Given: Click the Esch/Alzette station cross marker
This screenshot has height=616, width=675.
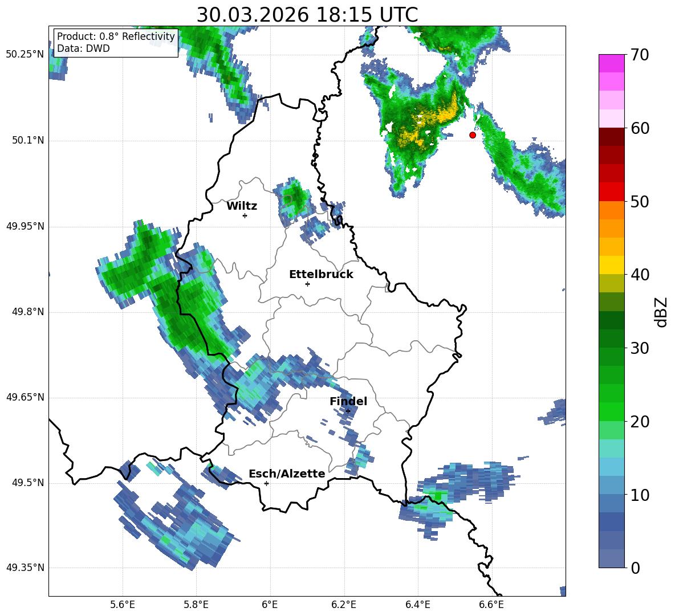Looking at the screenshot, I should click(x=266, y=483).
